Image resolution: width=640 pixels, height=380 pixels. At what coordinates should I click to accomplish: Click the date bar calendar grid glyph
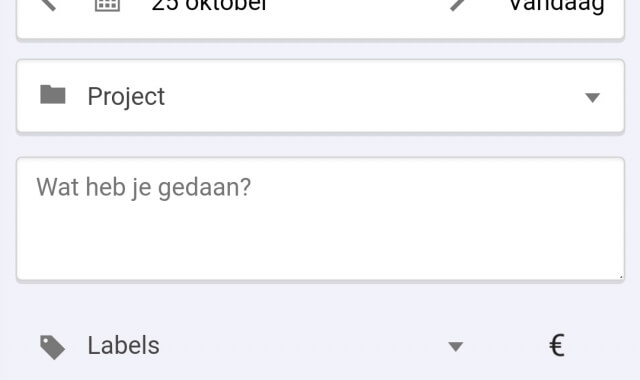[x=107, y=5]
